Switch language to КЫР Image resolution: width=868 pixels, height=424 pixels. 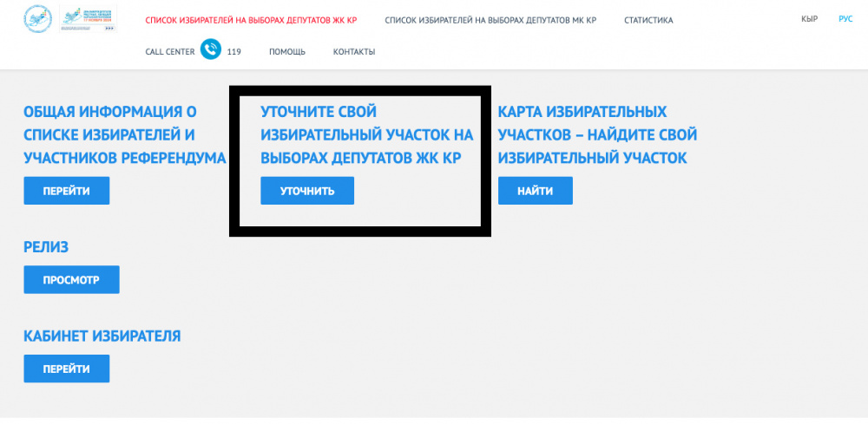809,19
